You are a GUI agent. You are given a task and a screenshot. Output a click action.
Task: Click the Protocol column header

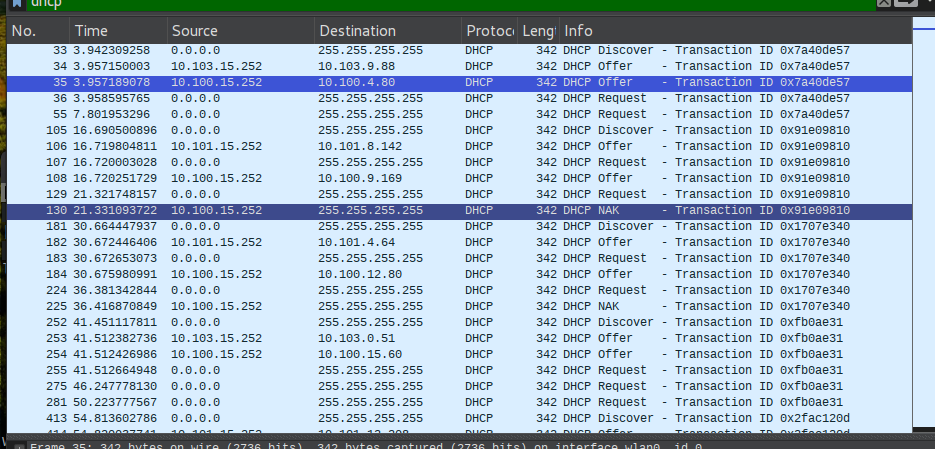click(x=488, y=31)
